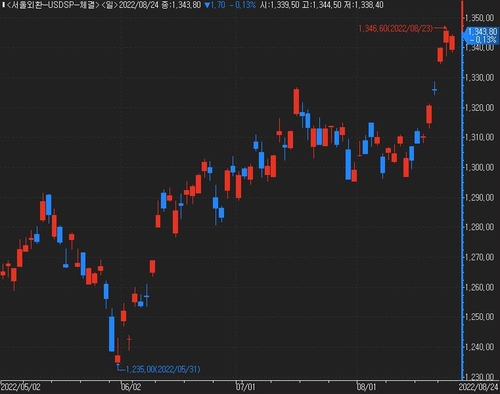Click the 1,310.00 price axis label
Viewport: 500px width, 394px height.
480,137
